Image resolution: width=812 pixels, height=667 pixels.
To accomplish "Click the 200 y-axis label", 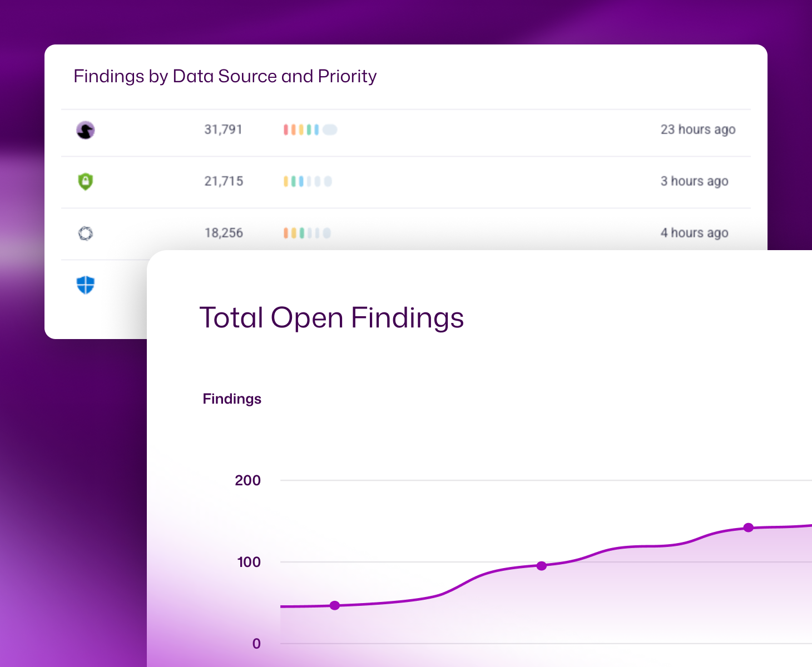I will pyautogui.click(x=247, y=481).
